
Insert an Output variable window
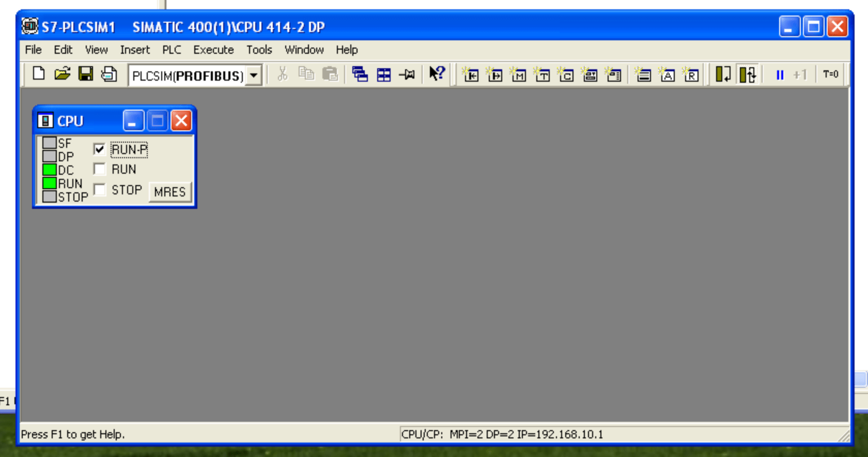(494, 74)
